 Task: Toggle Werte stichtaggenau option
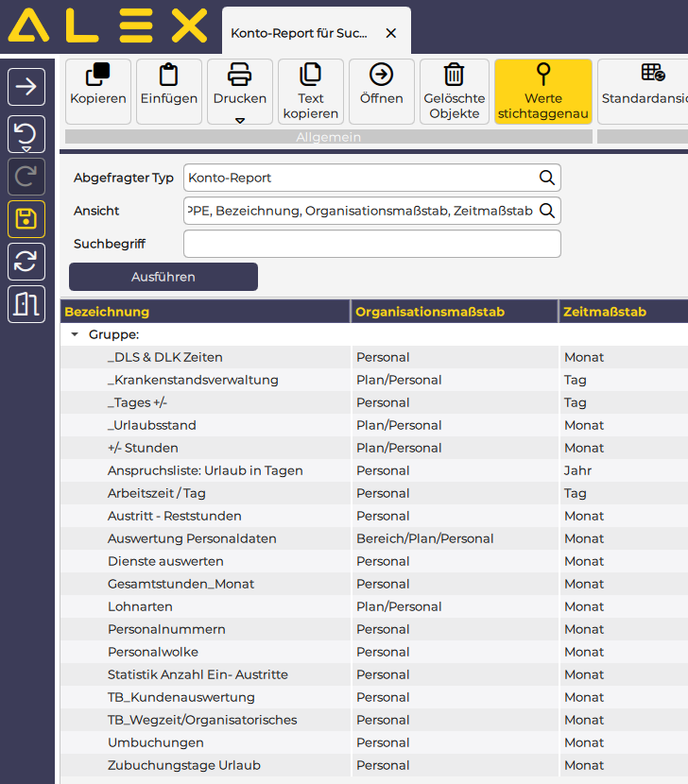[x=542, y=92]
